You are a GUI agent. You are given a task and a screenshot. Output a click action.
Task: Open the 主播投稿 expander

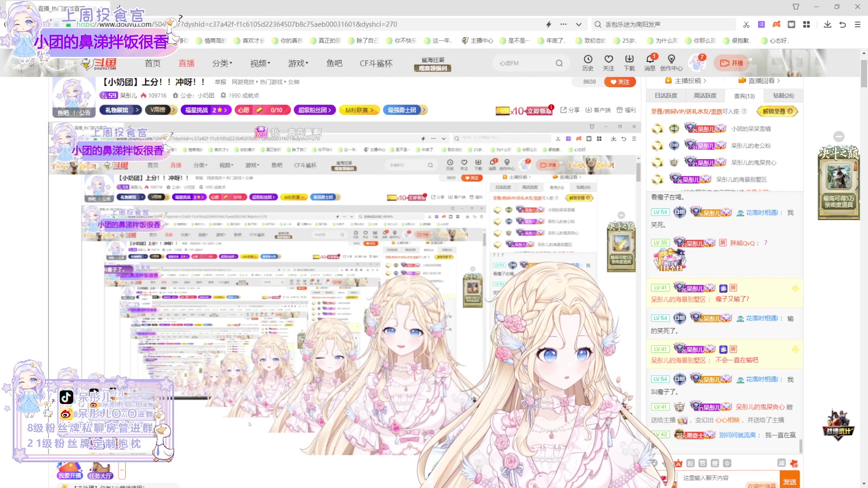686,81
